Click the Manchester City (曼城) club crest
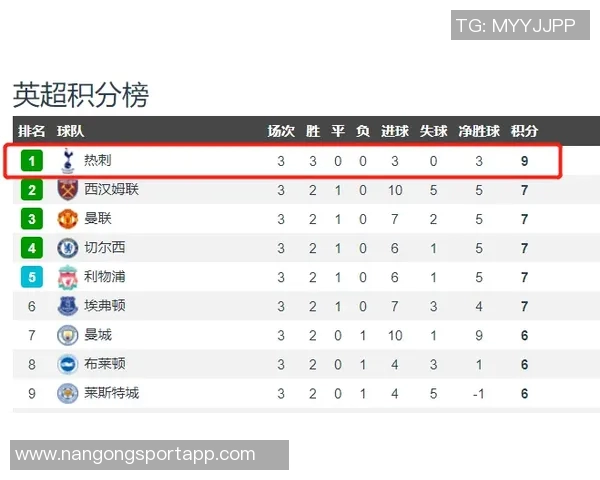Viewport: 600px width, 480px height. [x=67, y=335]
